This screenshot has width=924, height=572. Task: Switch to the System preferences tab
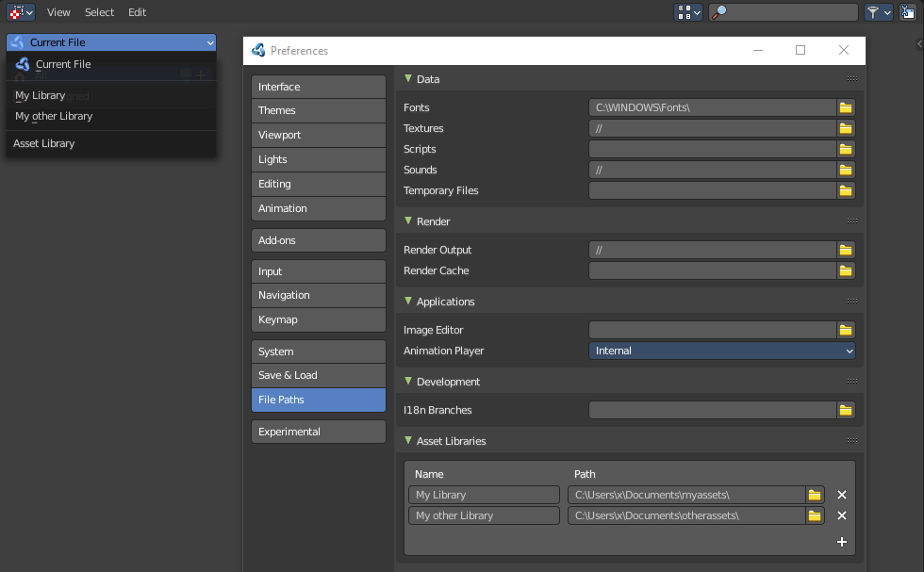[319, 351]
